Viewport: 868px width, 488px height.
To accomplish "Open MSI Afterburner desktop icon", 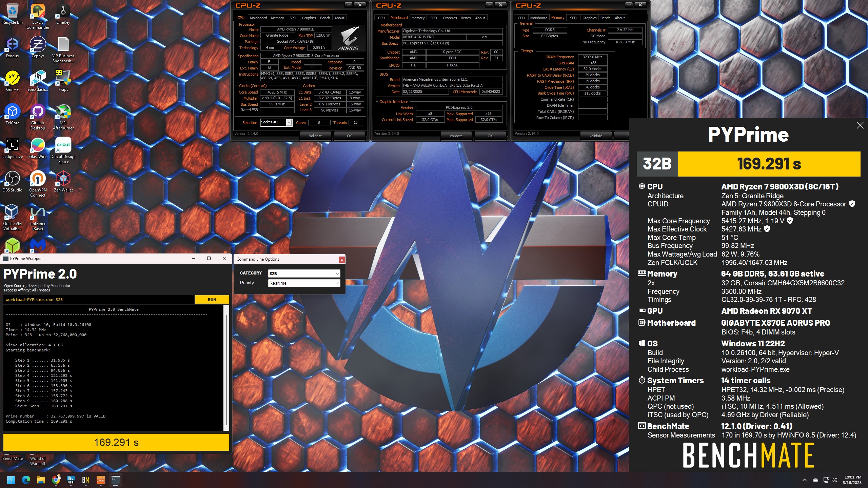I will tap(63, 117).
